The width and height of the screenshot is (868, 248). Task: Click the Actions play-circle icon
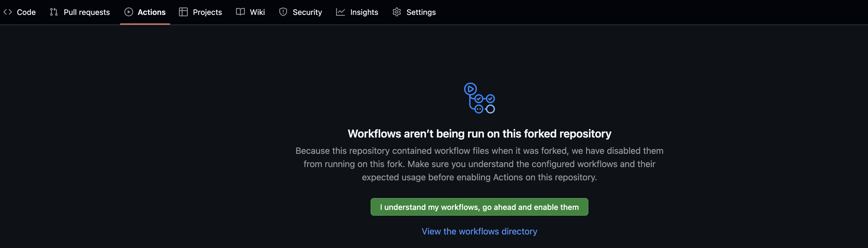(129, 12)
